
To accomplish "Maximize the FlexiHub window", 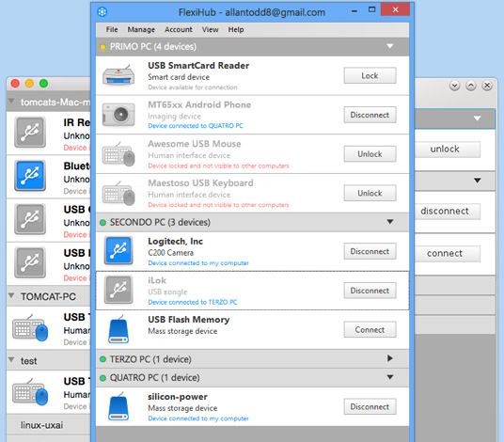I will [x=371, y=9].
